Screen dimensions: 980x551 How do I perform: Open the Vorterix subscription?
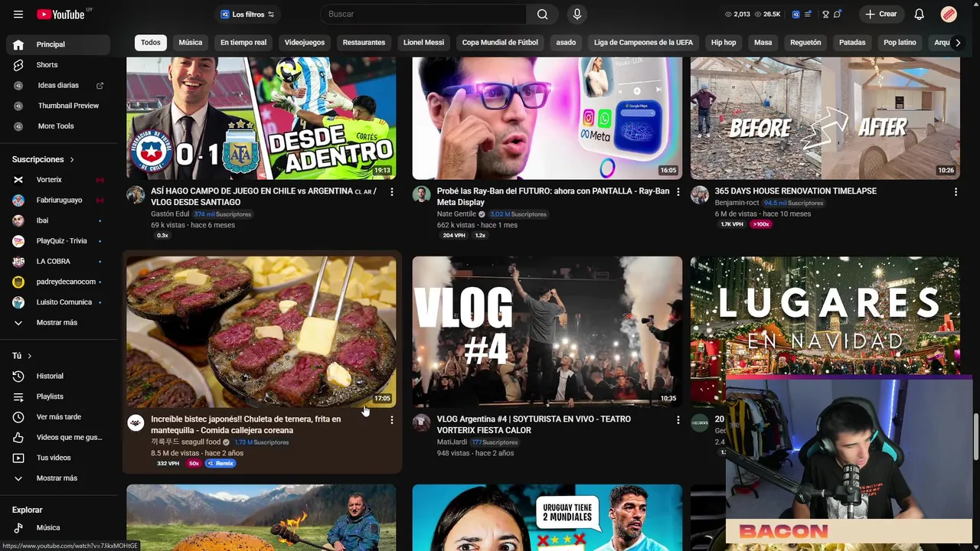60,180
